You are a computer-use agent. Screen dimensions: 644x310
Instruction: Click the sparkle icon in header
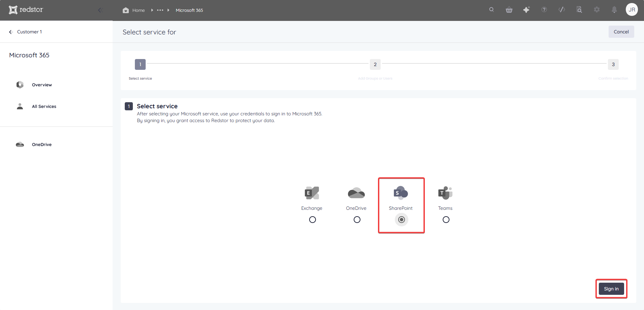pyautogui.click(x=526, y=10)
